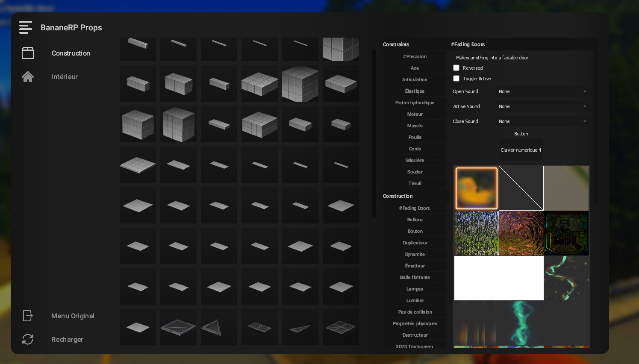The height and width of the screenshot is (364, 639).
Task: Spawn the large flat grid plate prop
Action: click(x=138, y=164)
